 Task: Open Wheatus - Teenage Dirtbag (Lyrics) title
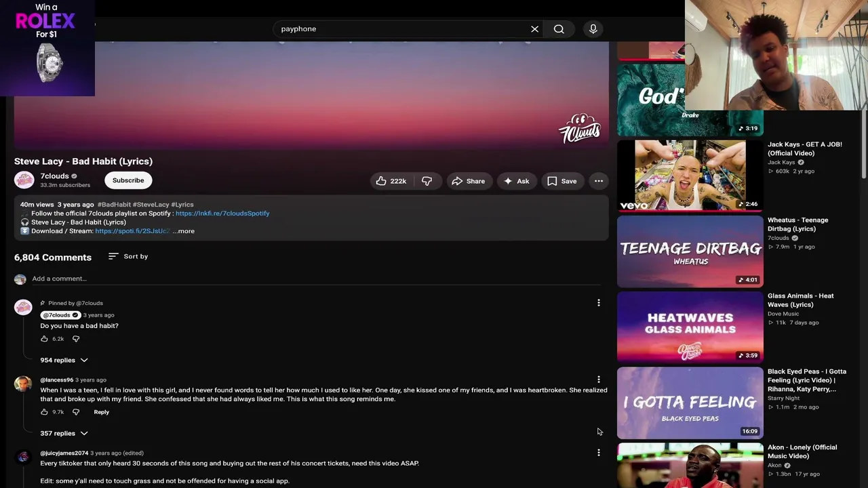[x=798, y=224]
